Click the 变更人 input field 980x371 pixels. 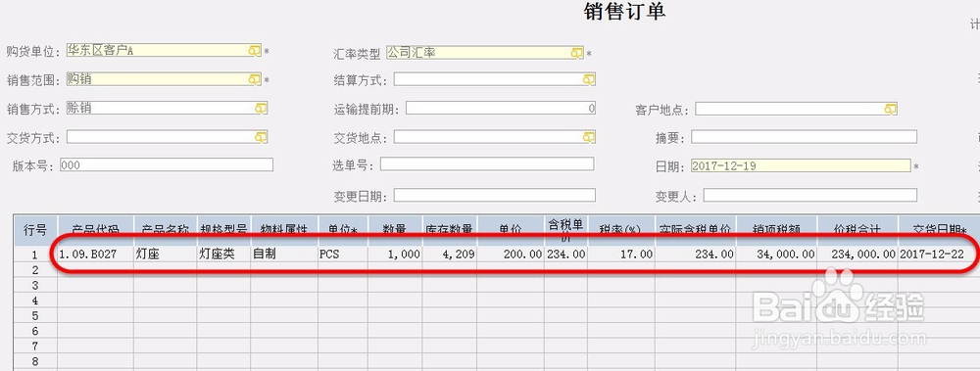[x=810, y=196]
